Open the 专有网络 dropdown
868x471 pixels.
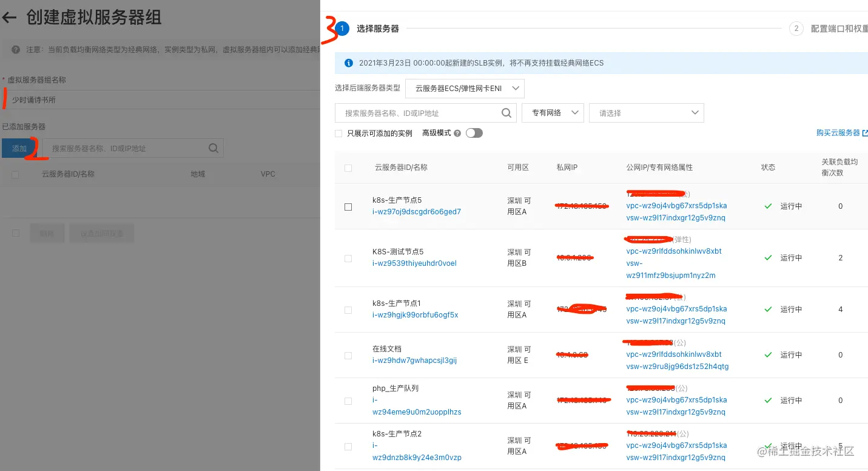553,113
